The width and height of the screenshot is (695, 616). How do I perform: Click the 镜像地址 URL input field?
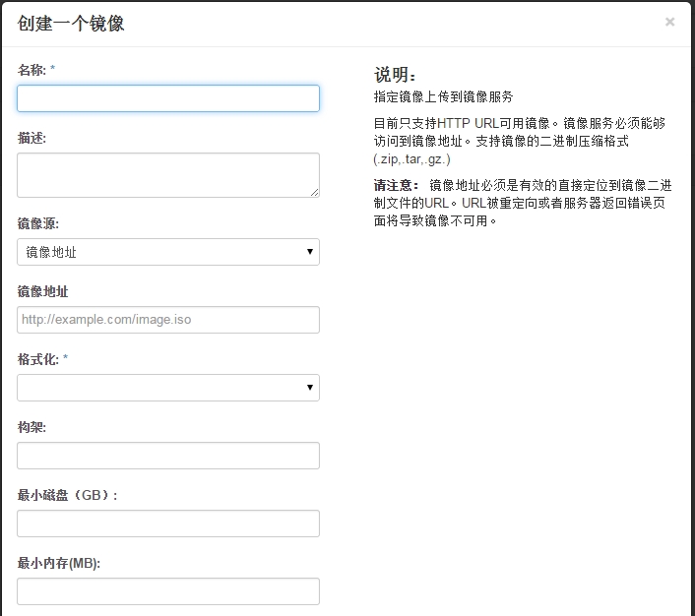168,320
